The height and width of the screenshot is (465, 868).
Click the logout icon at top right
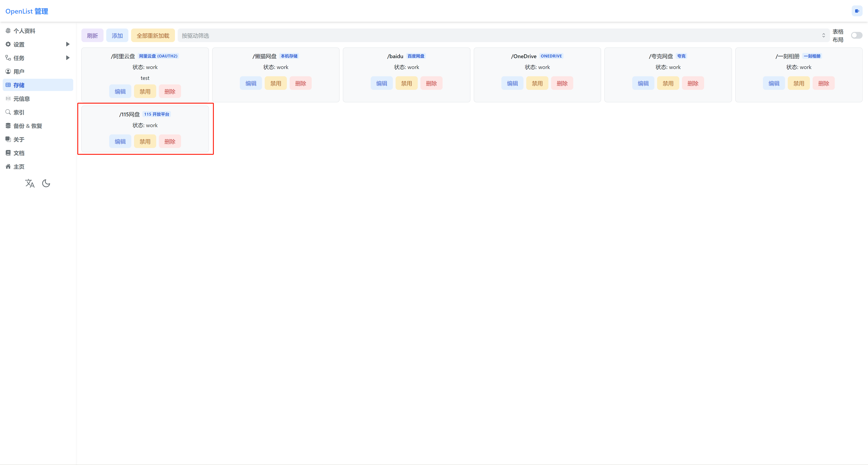point(857,11)
